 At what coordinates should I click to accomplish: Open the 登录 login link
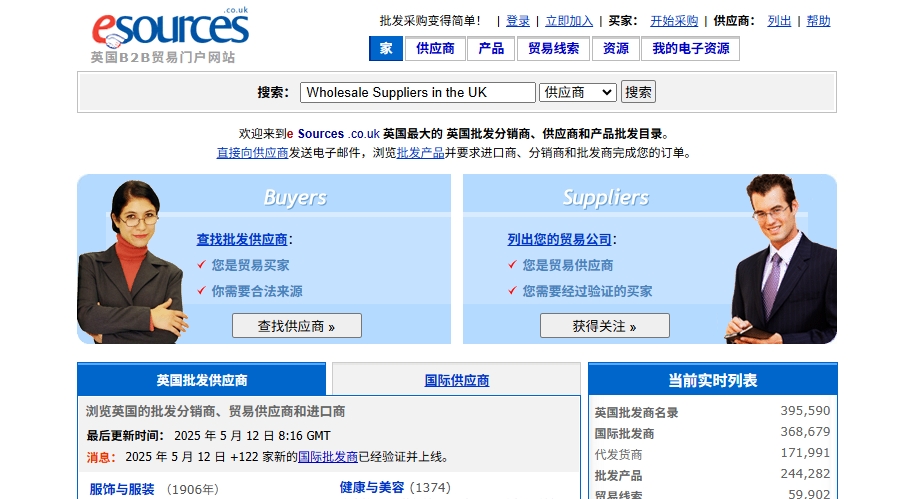pyautogui.click(x=518, y=21)
